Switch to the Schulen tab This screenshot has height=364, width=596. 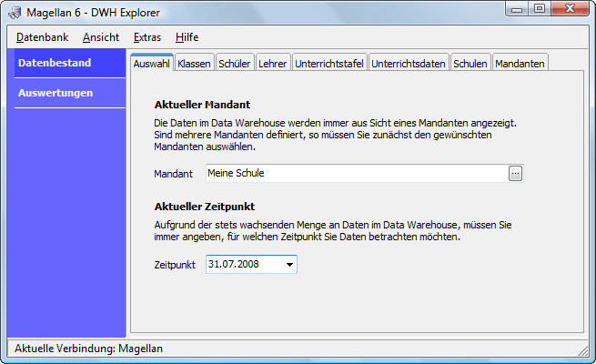(470, 64)
